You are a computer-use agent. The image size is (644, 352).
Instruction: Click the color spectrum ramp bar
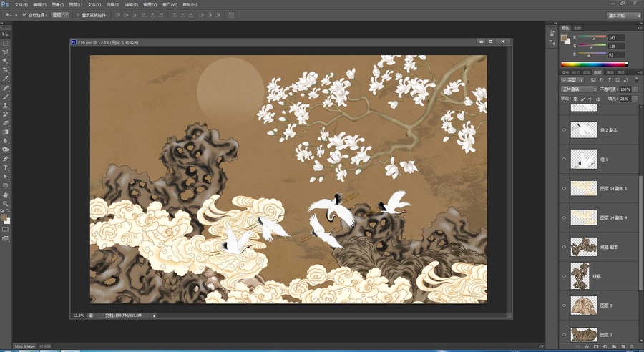[x=595, y=64]
